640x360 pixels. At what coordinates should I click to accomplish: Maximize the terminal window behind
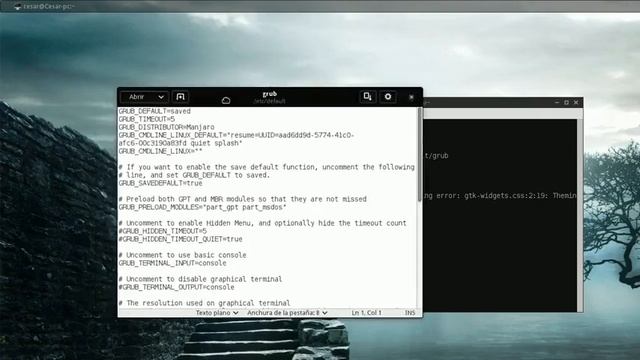pyautogui.click(x=567, y=102)
